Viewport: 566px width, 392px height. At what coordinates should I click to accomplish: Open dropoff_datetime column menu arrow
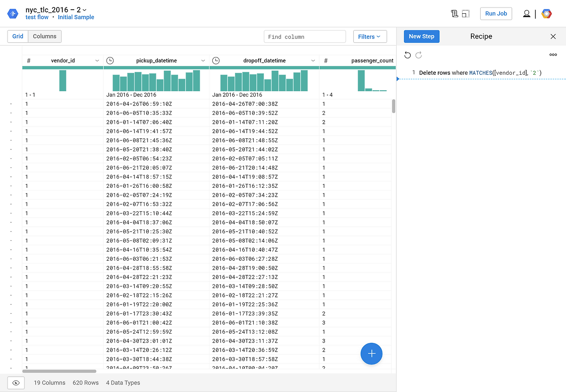[313, 61]
